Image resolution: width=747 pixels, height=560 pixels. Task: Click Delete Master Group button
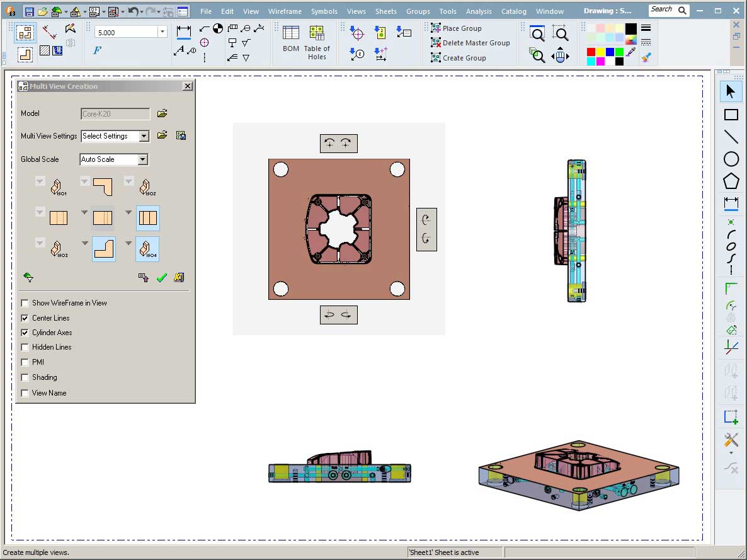pos(476,43)
